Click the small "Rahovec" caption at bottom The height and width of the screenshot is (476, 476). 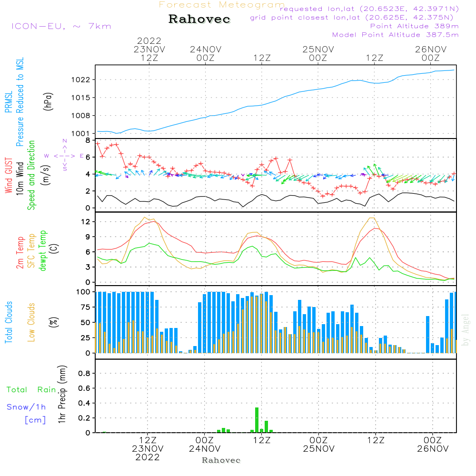[221, 460]
